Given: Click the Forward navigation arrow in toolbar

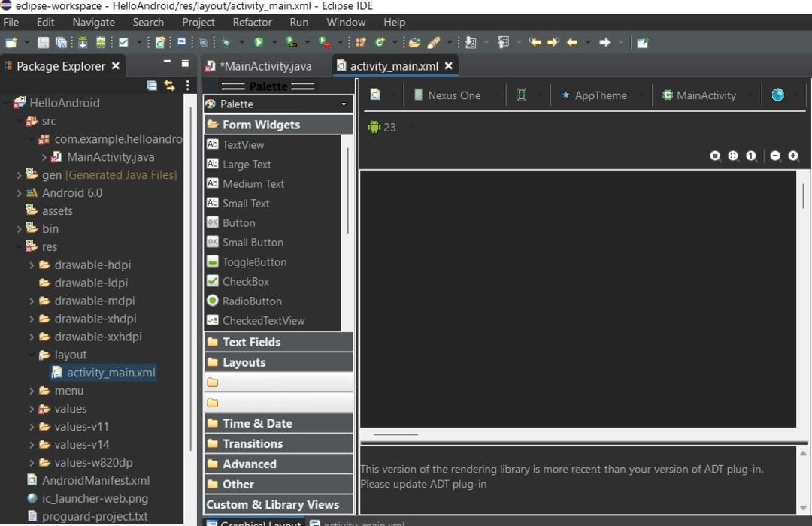Looking at the screenshot, I should [x=604, y=42].
